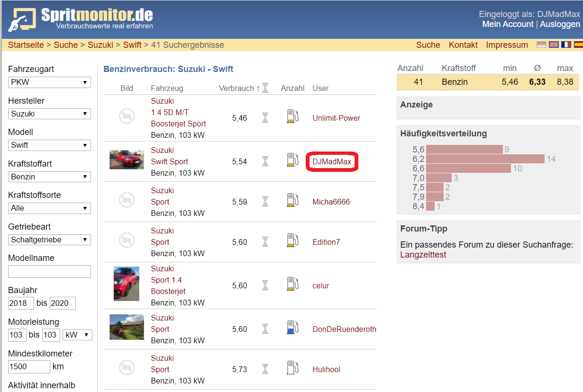Open the Hersteller dropdown
Viewport: 583px width, 392px height.
[49, 114]
